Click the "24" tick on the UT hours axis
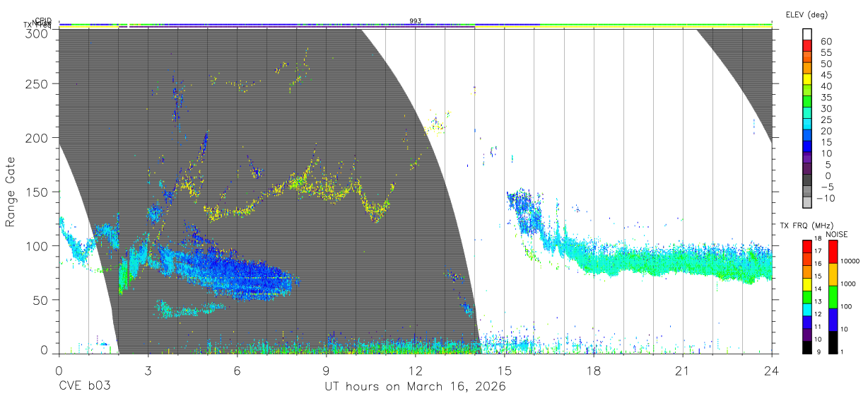Image resolution: width=868 pixels, height=401 pixels. coord(772,370)
